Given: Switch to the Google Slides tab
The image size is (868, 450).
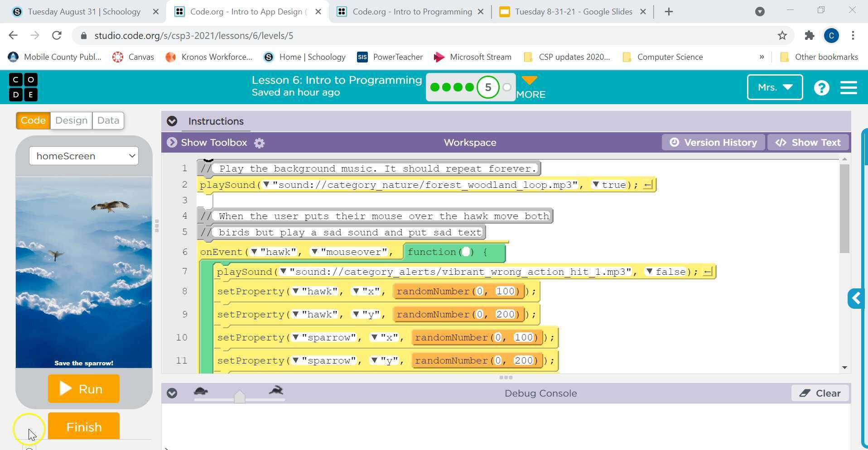Looking at the screenshot, I should pos(573,12).
